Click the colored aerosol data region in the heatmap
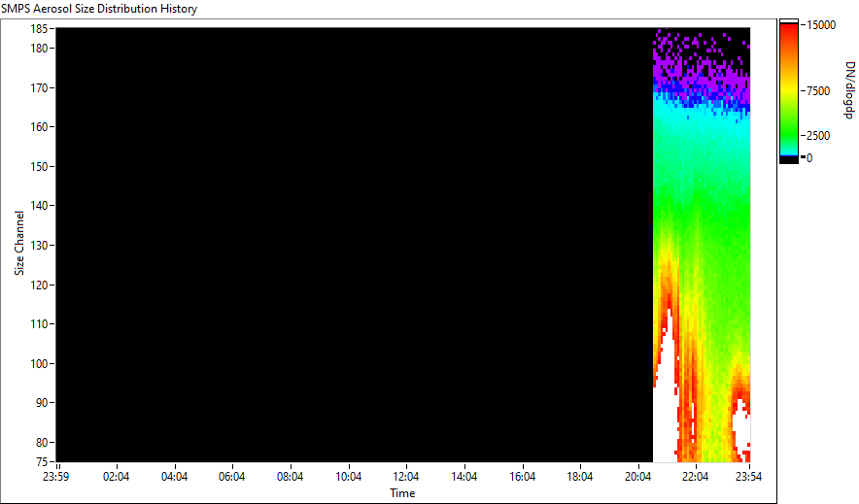Screen dimensions: 859x504 pos(702,245)
